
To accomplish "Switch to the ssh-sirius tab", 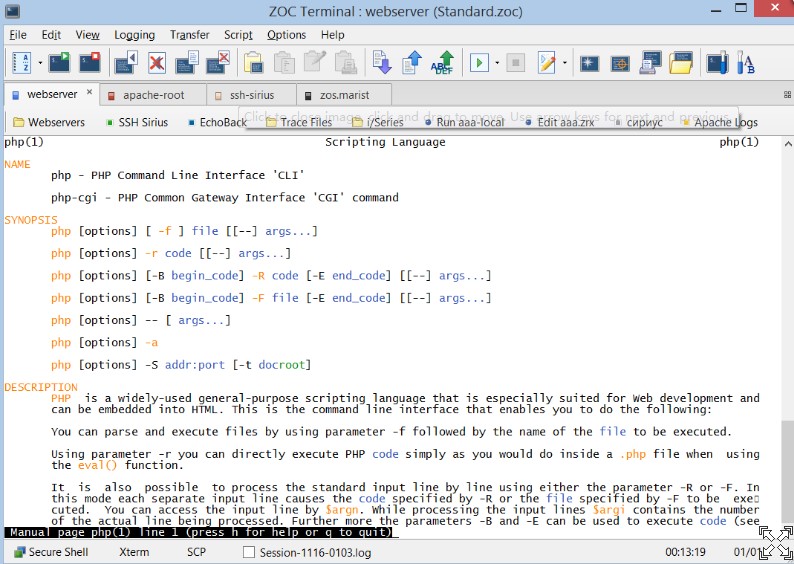I will [252, 95].
